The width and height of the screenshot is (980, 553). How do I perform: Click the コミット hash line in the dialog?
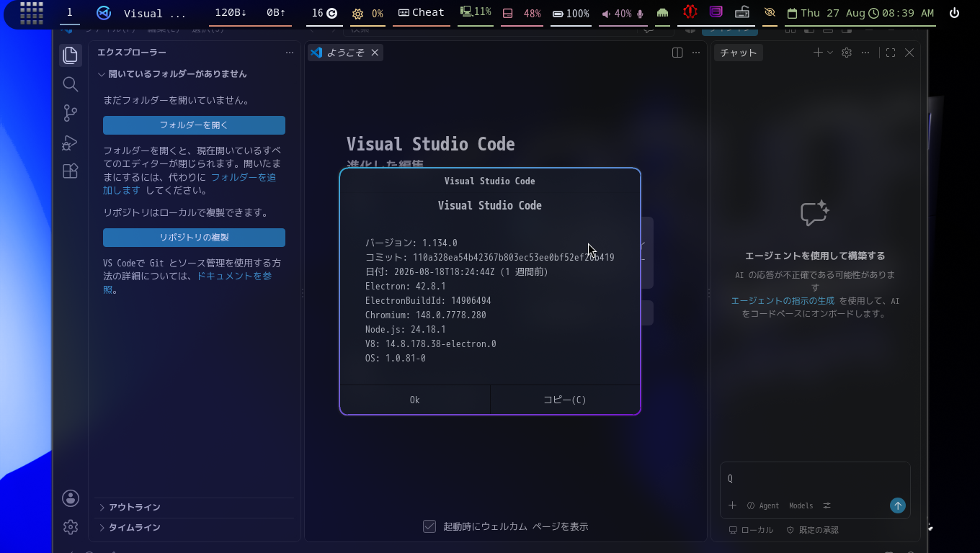490,257
